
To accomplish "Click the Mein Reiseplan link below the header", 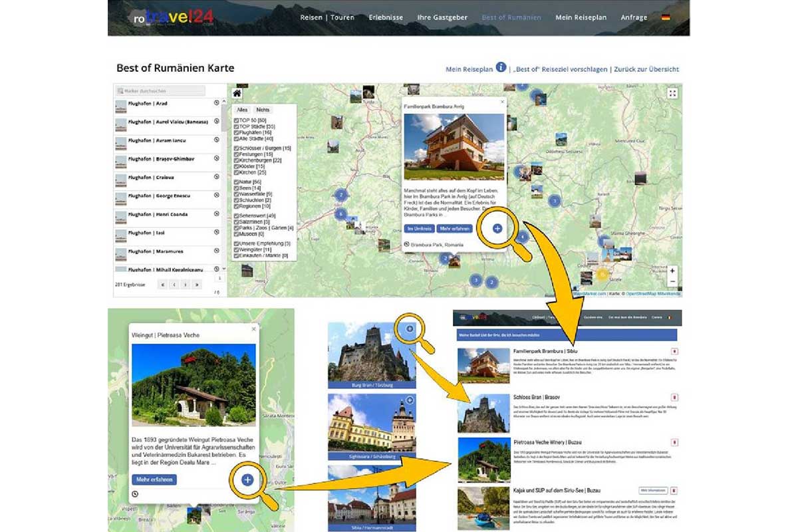I will coord(469,69).
